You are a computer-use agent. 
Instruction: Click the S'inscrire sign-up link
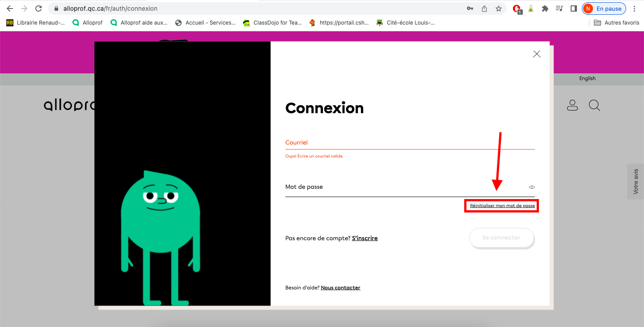[x=364, y=238]
